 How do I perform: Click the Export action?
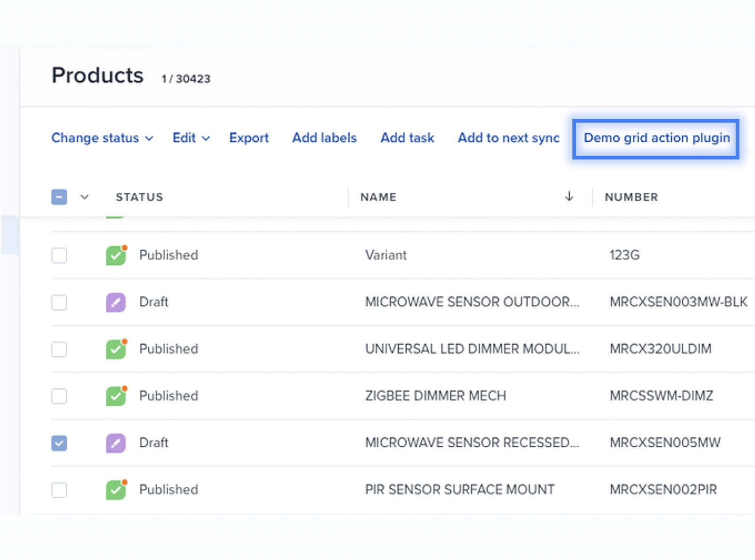[249, 138]
